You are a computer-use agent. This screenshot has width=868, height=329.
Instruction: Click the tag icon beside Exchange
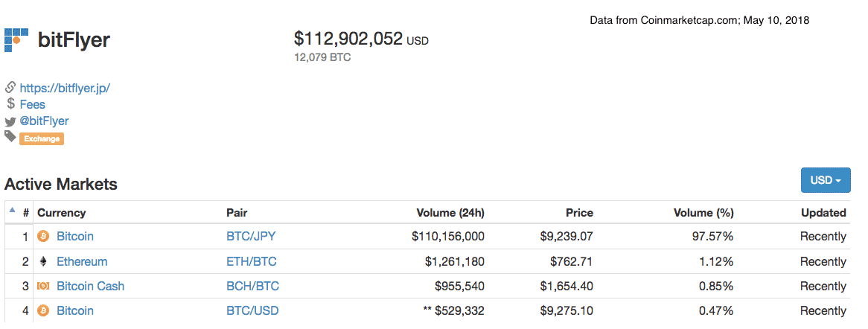point(10,137)
